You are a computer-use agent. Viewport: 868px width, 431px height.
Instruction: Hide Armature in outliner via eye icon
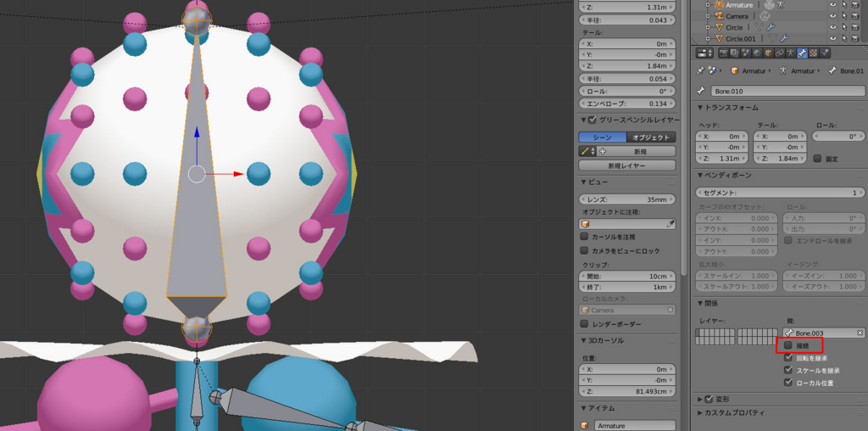coord(832,4)
